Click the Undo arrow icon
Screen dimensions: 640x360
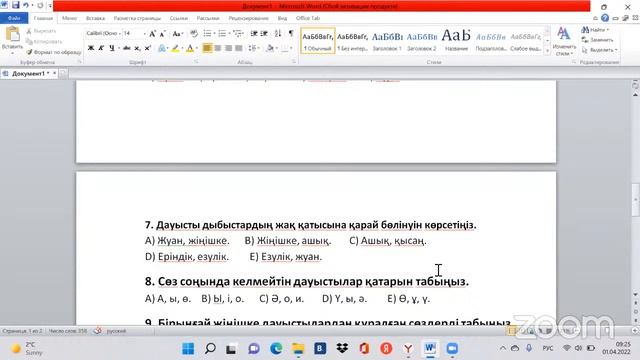(26, 5)
